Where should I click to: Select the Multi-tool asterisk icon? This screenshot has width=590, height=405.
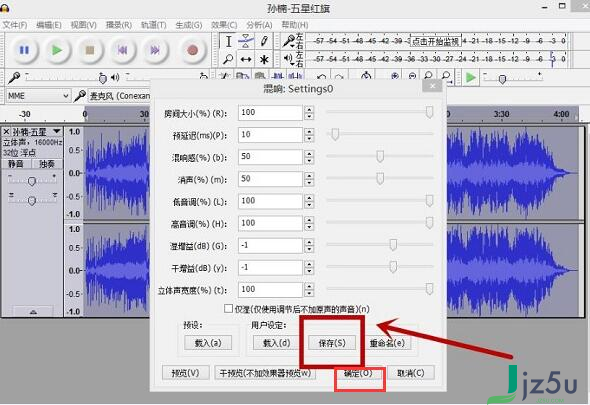pos(264,59)
